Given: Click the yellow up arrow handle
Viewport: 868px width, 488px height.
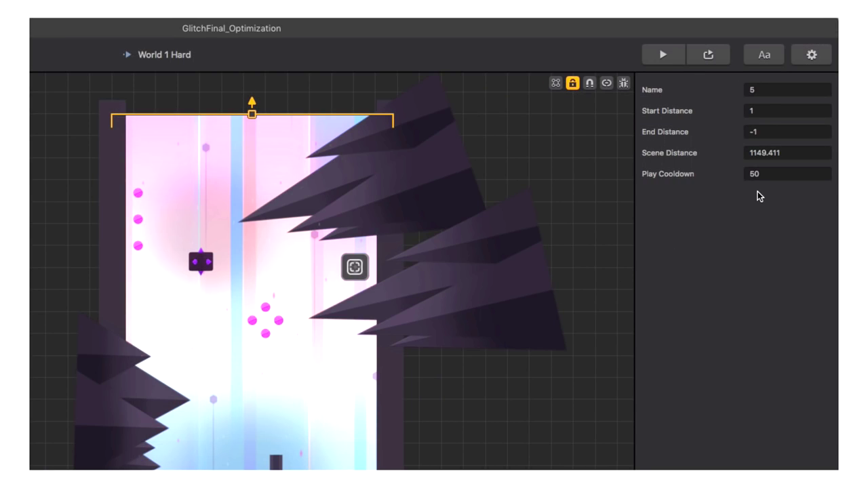Looking at the screenshot, I should click(252, 102).
